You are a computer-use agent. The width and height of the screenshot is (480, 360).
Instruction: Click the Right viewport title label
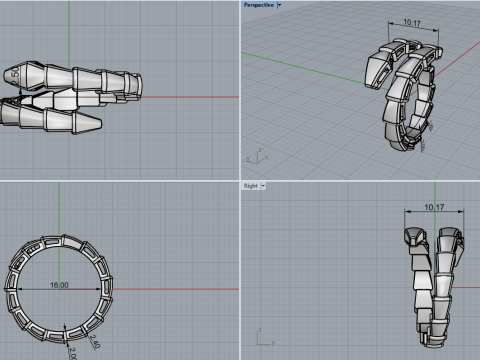coord(251,186)
